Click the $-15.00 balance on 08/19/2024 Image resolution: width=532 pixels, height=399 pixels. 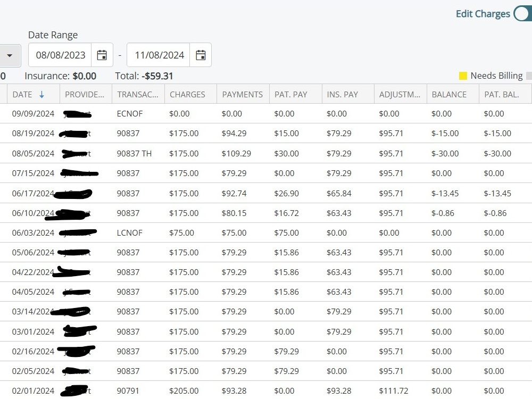[x=445, y=134]
